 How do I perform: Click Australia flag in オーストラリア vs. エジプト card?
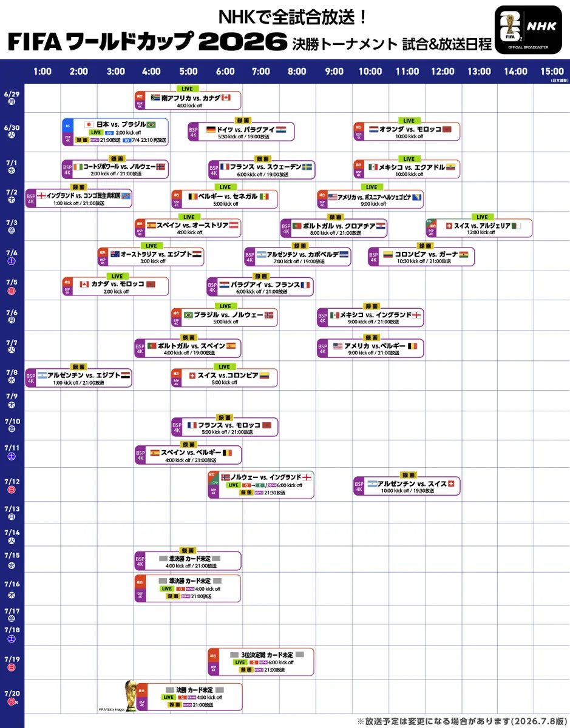point(115,254)
